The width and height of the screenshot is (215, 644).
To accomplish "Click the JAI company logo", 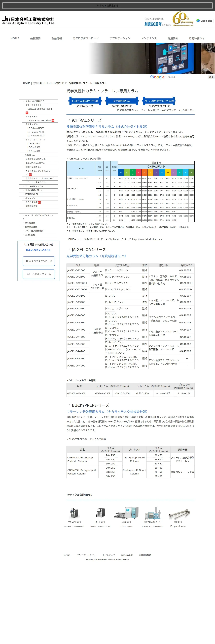I will (28, 21).
